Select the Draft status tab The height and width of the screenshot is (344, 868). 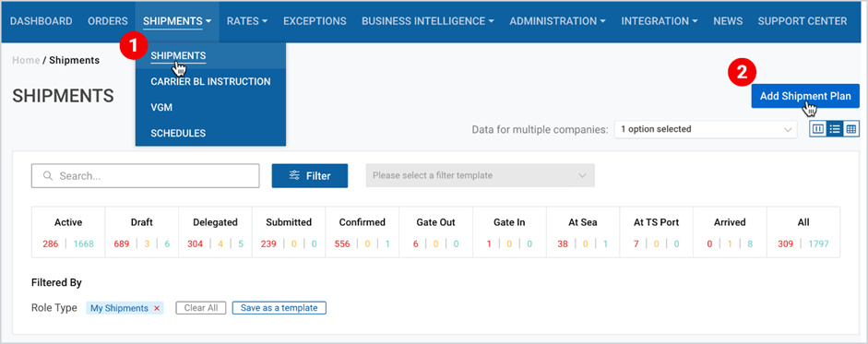[142, 232]
